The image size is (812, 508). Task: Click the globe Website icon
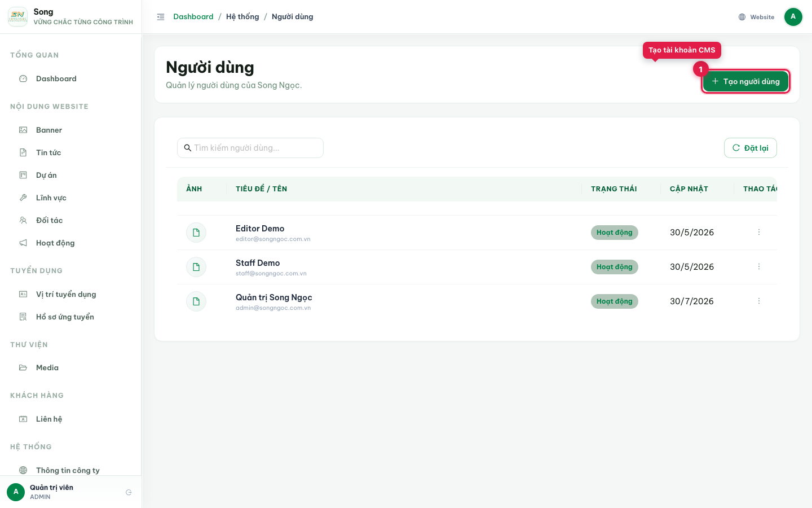742,17
